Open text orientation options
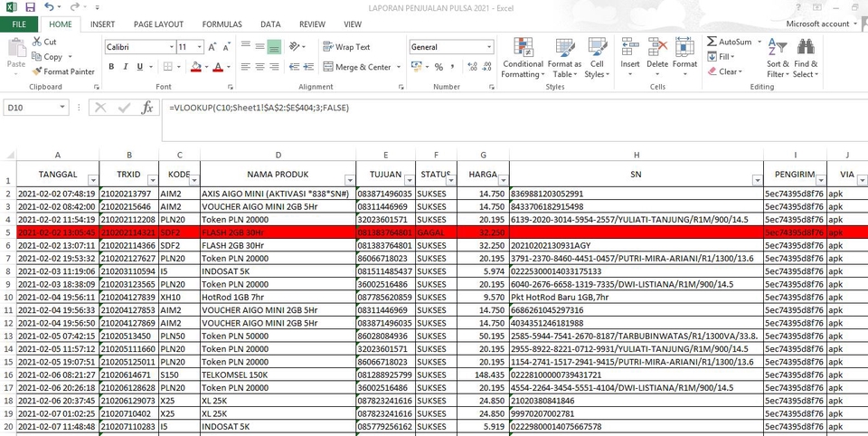 297,46
